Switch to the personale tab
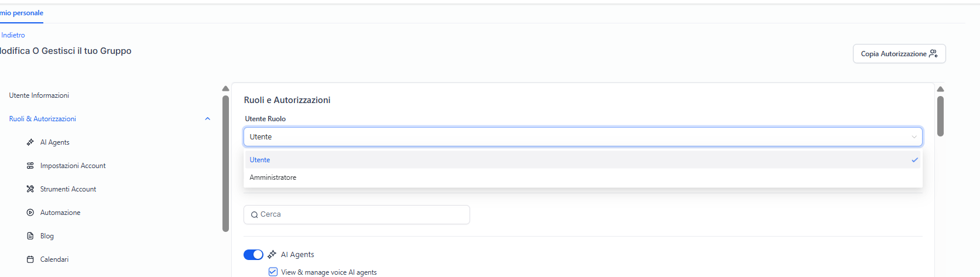Viewport: 980px width, 277px height. click(x=21, y=13)
